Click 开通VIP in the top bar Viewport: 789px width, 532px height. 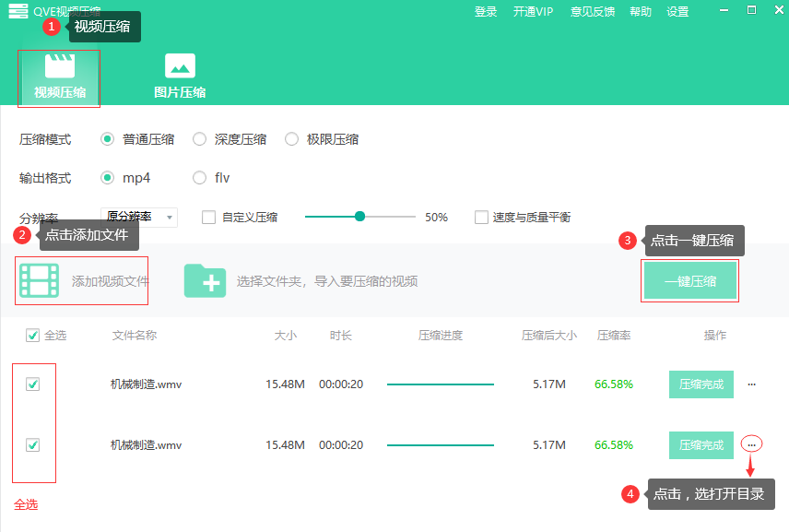[x=533, y=12]
